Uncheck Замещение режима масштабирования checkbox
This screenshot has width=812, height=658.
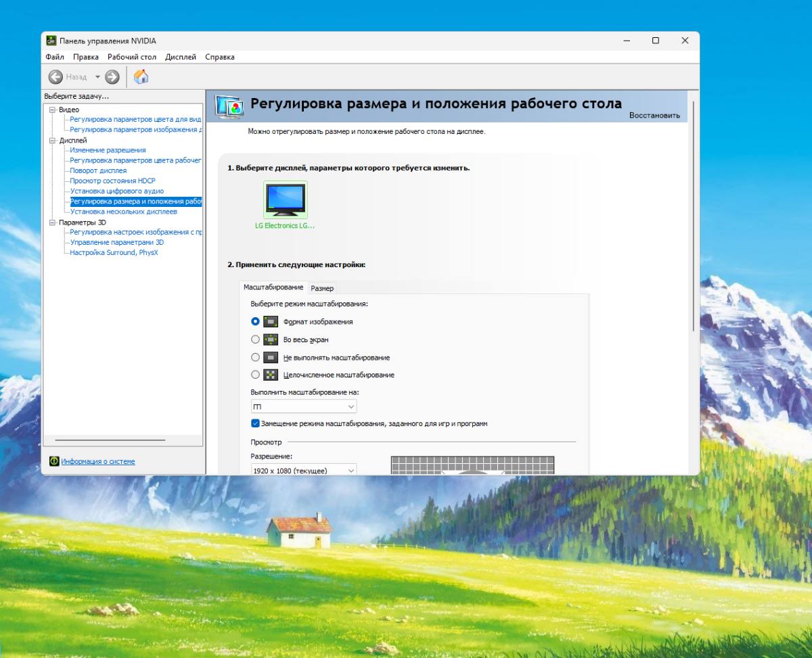tap(255, 423)
